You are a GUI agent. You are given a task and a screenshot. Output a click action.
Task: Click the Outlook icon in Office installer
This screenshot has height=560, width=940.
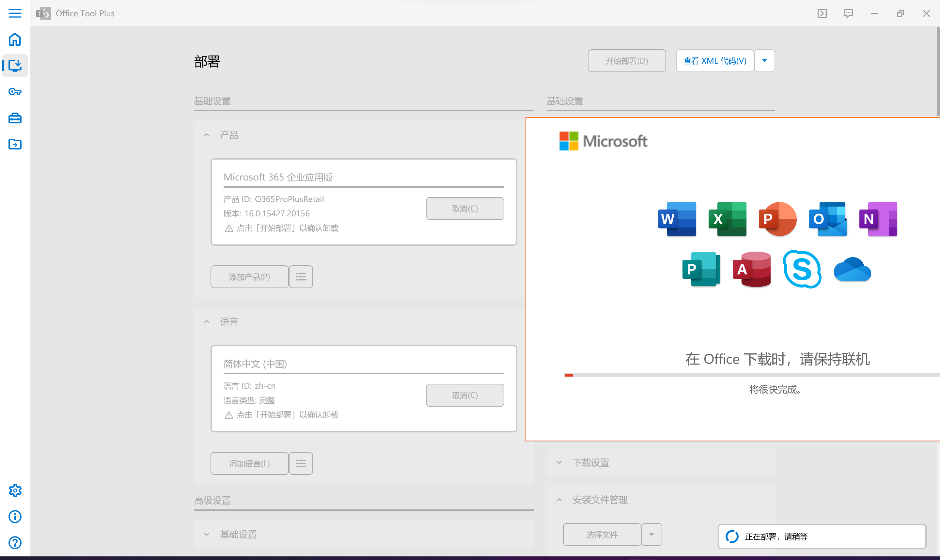828,219
